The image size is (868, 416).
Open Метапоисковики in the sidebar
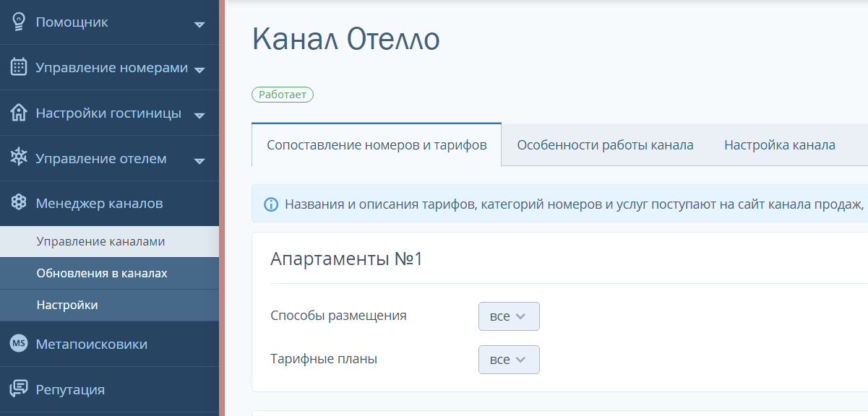click(109, 344)
